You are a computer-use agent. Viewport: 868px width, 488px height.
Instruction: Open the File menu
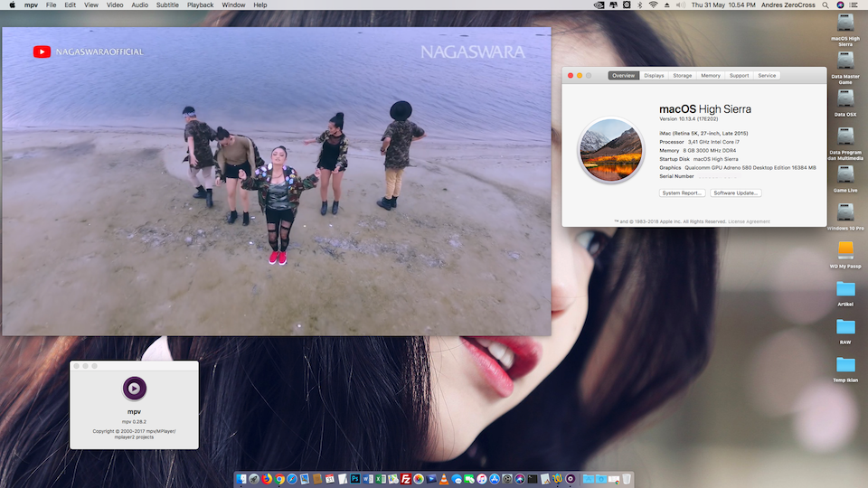pos(51,5)
